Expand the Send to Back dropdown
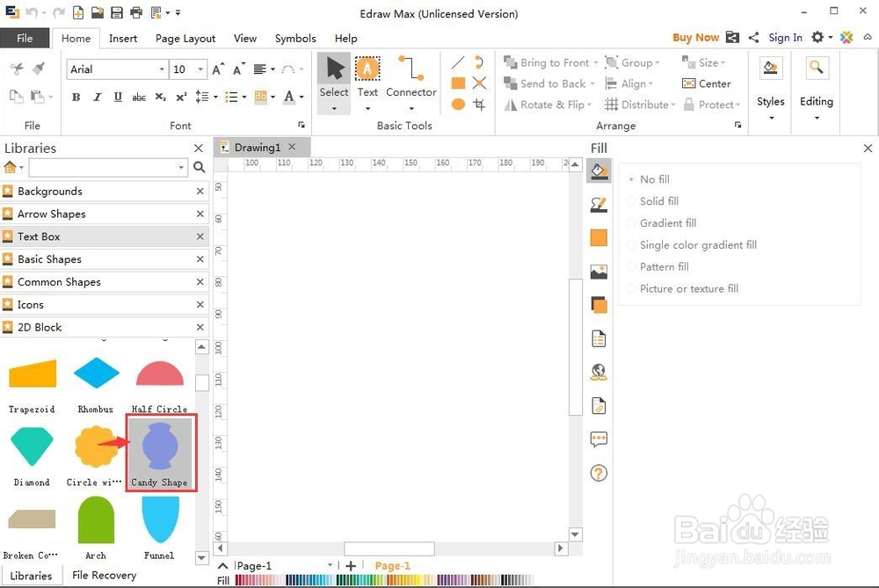 [x=592, y=83]
